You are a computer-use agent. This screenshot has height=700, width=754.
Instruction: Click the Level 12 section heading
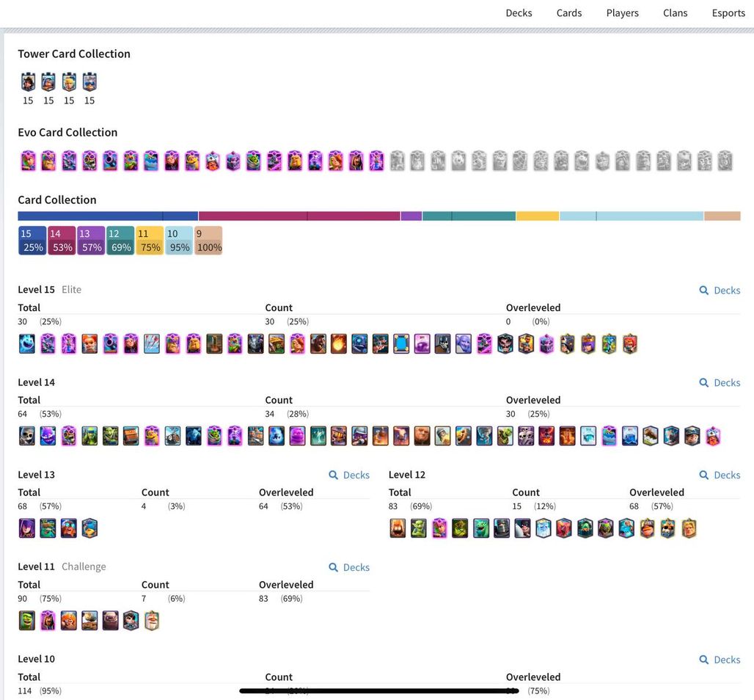pos(407,475)
